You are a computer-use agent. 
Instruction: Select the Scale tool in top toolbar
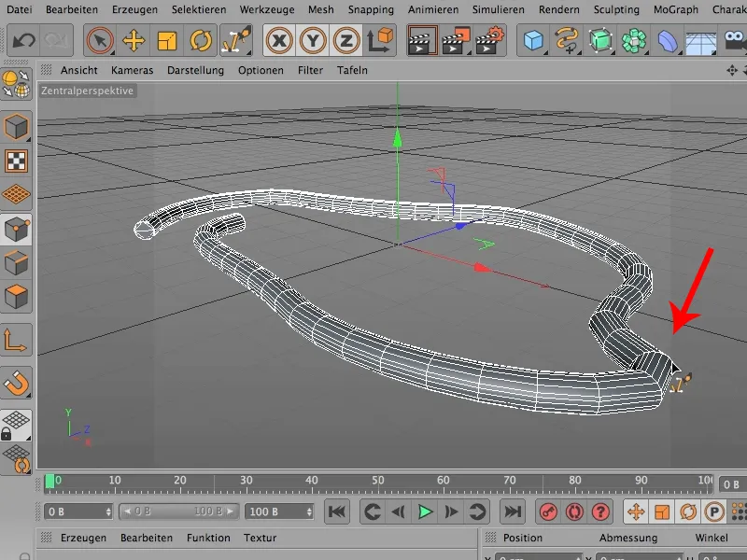[x=167, y=40]
